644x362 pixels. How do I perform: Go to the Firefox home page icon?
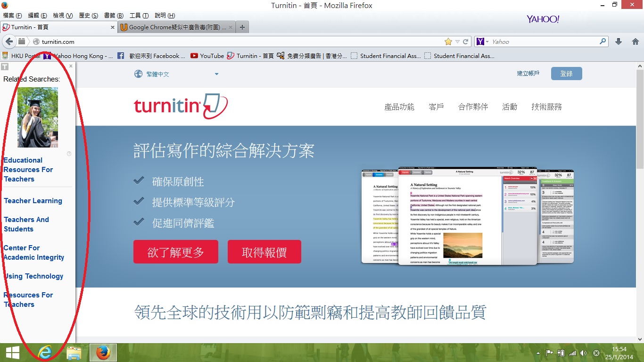(x=635, y=41)
